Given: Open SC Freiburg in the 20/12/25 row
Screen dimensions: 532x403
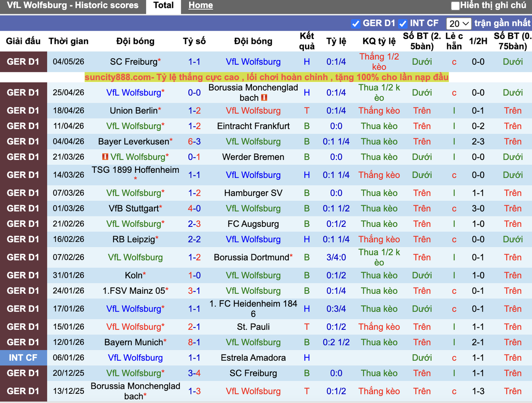Looking at the screenshot, I should click(x=253, y=373).
